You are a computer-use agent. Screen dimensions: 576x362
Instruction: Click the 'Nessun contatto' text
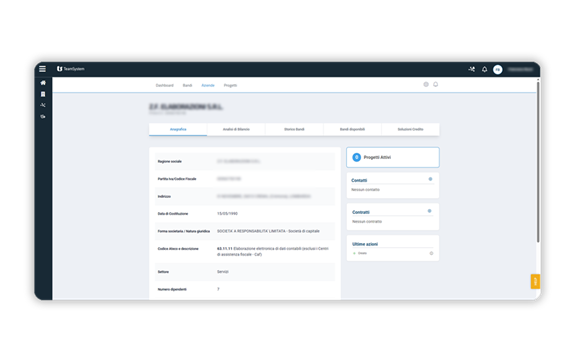click(366, 190)
